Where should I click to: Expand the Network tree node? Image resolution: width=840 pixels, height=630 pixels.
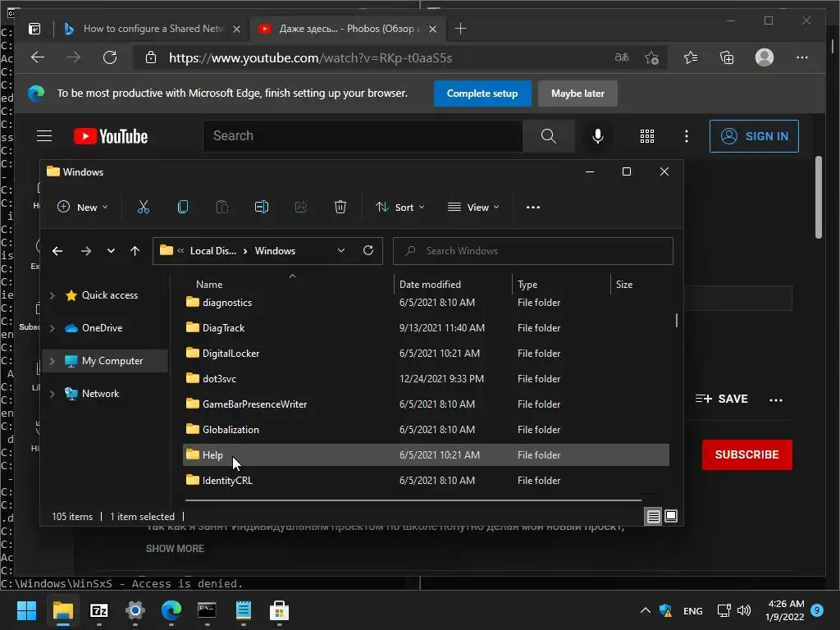pyautogui.click(x=52, y=394)
